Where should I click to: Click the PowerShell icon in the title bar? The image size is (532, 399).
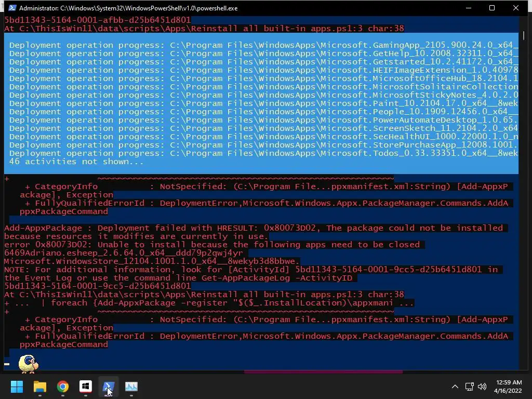(12, 8)
